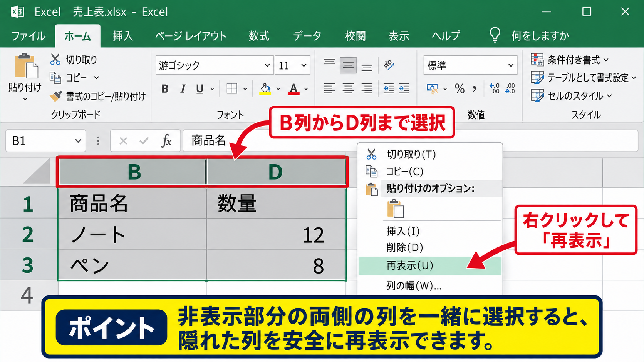
Task: Open font color dropdown arrow
Action: 306,89
